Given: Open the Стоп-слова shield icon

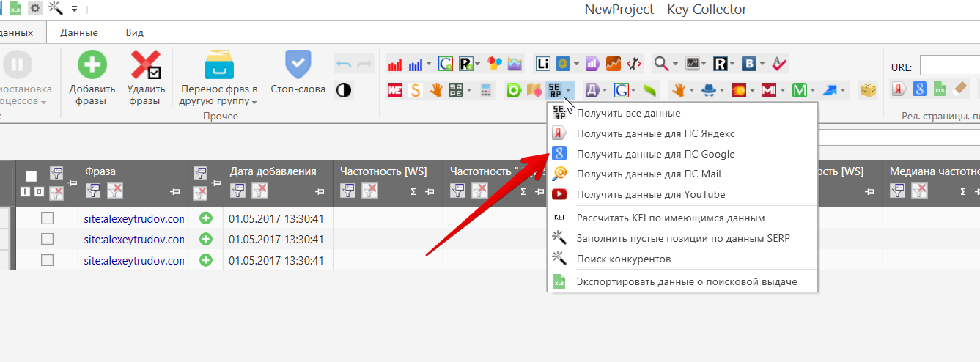Looking at the screenshot, I should coord(298,65).
